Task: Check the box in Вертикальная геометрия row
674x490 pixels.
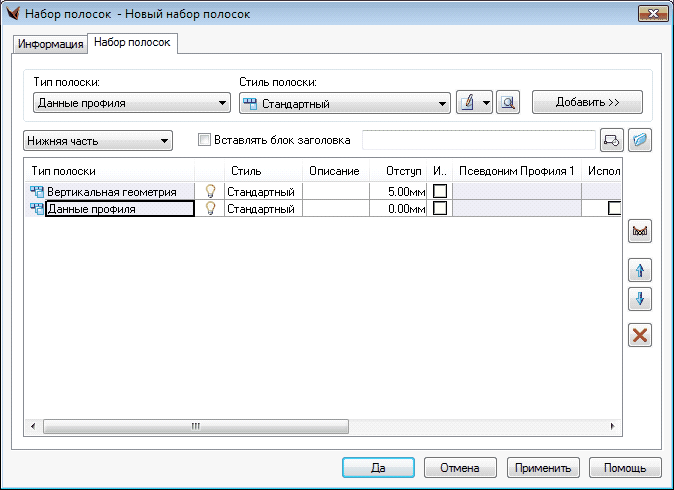Action: (440, 191)
